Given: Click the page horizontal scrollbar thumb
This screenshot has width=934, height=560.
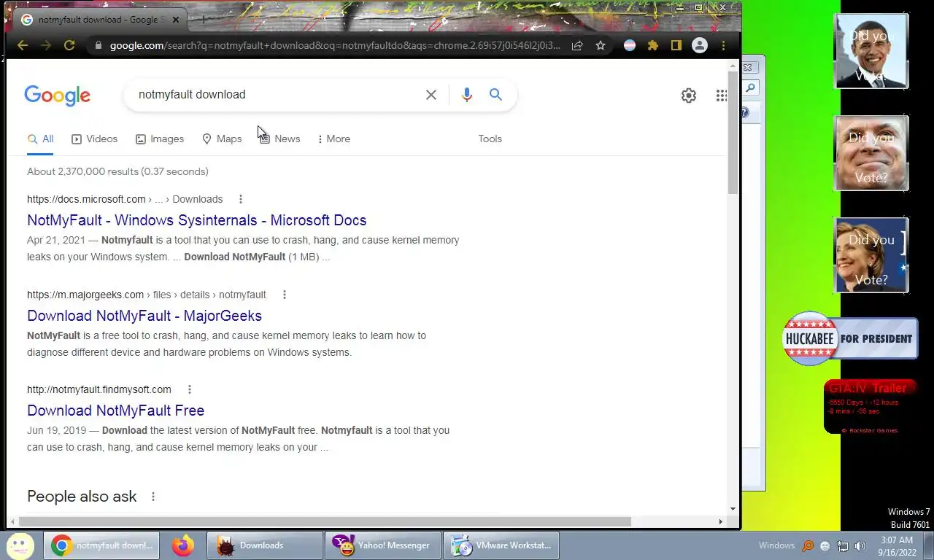Looking at the screenshot, I should pyautogui.click(x=325, y=521).
